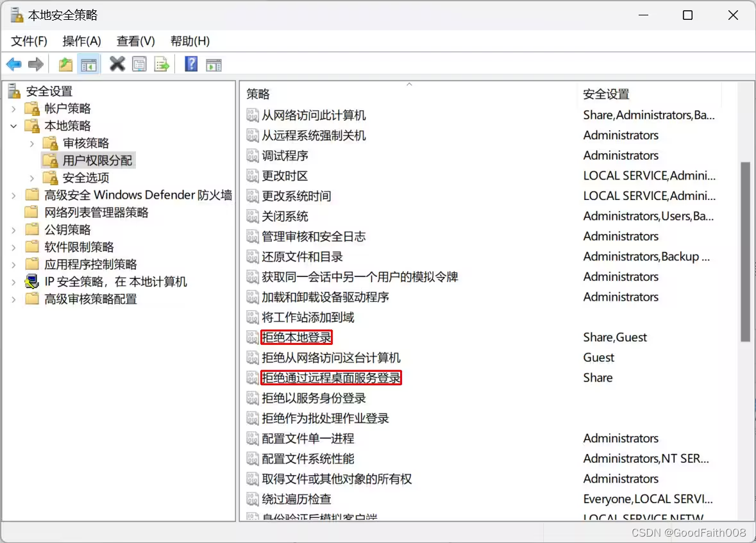The height and width of the screenshot is (543, 756).
Task: Select 网络列表管理器策略 in the tree
Action: [x=96, y=213]
